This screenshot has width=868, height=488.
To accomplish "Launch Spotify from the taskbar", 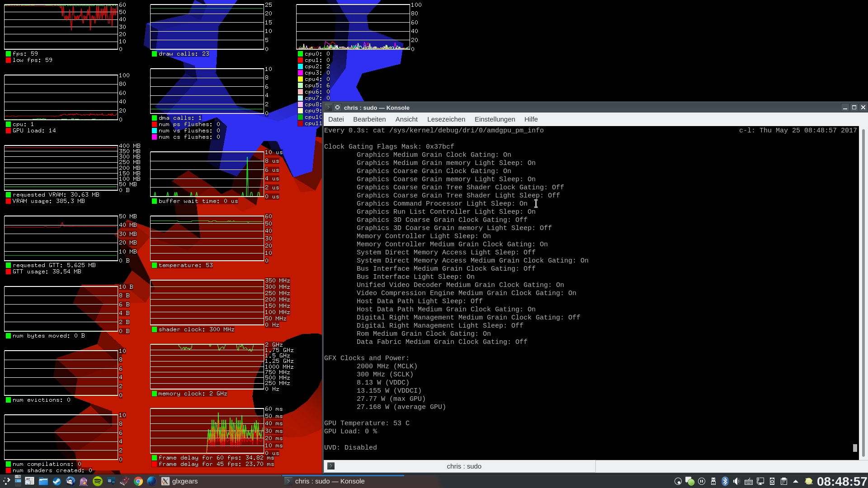I will point(98,481).
